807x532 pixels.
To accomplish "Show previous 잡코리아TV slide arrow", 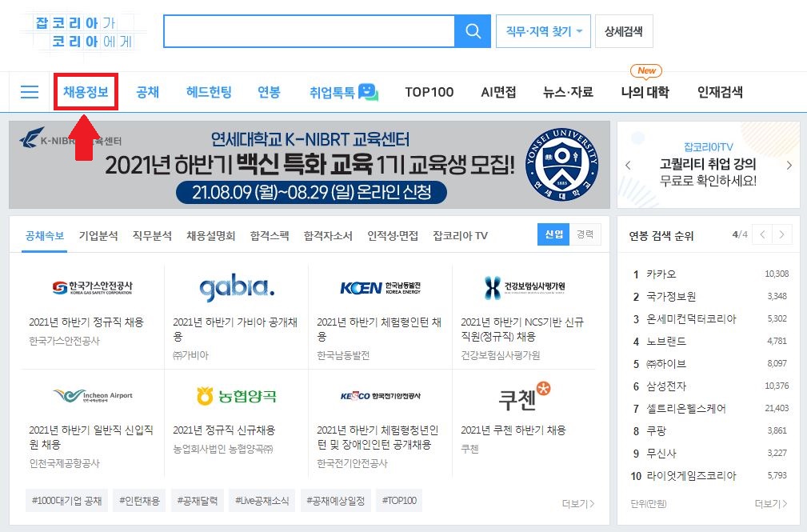I will click(628, 166).
